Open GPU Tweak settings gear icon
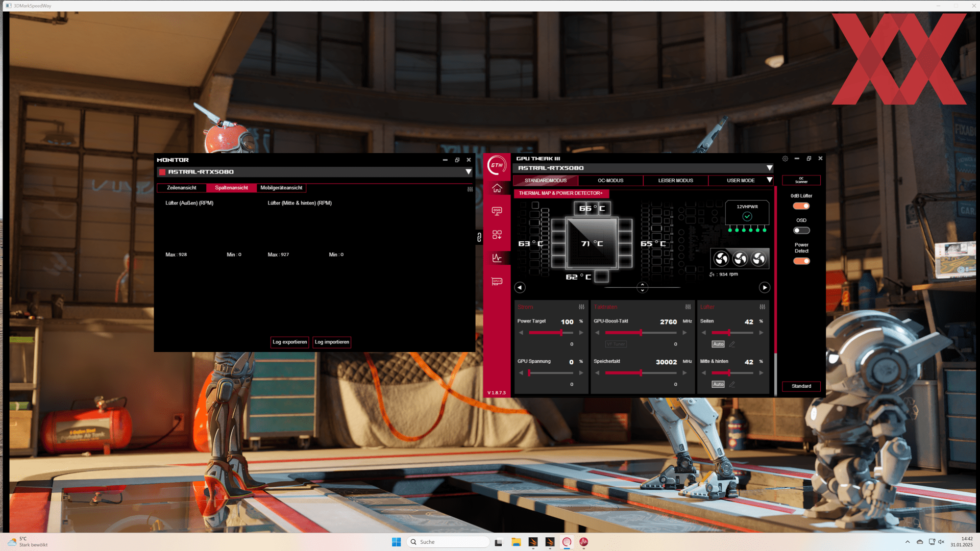Viewport: 980px width, 551px height. (x=785, y=159)
